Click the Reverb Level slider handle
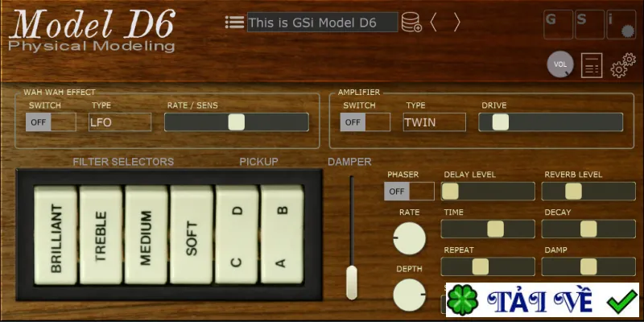This screenshot has height=322, width=644. coord(573,192)
